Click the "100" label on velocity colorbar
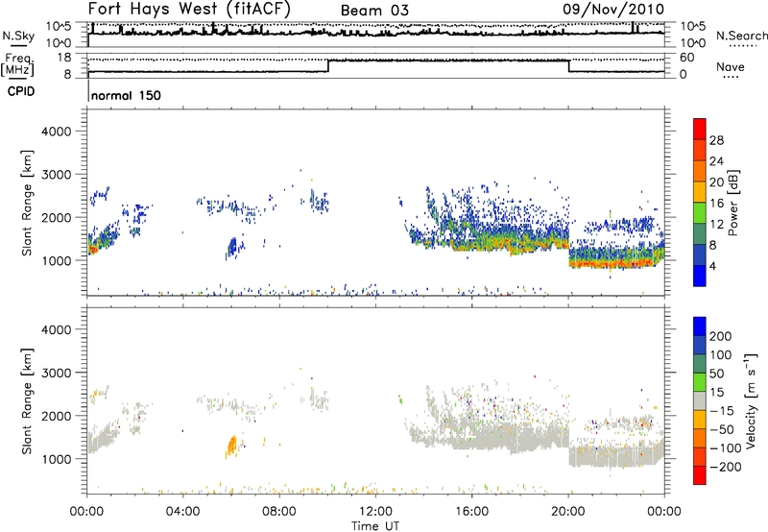Image resolution: width=768 pixels, height=532 pixels. pyautogui.click(x=721, y=355)
